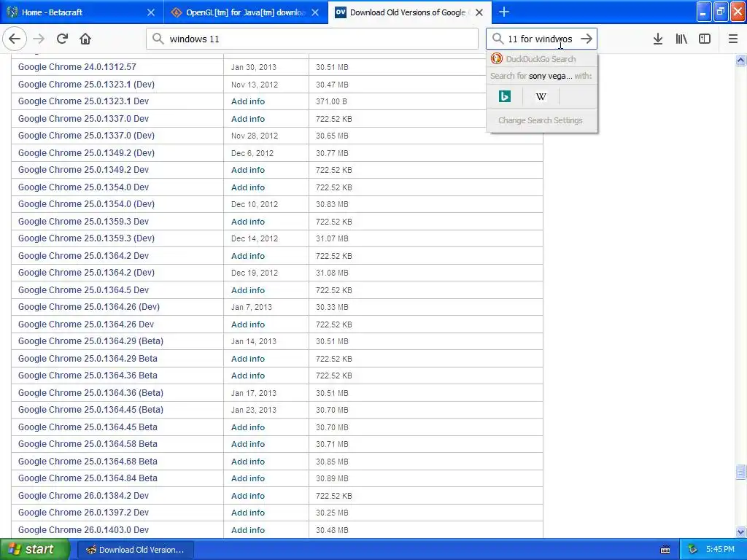Submit search with the go arrow

(587, 39)
